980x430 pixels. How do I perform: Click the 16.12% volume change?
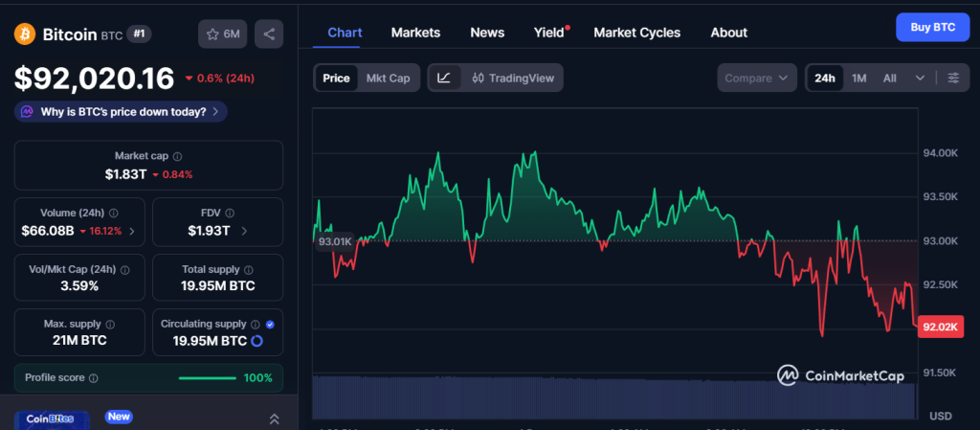click(x=100, y=231)
